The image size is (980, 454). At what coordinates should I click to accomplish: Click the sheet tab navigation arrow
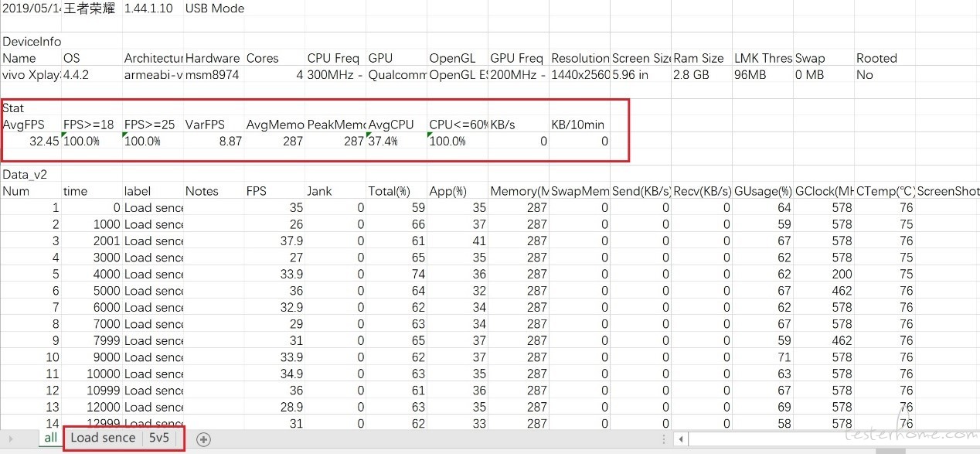point(10,439)
